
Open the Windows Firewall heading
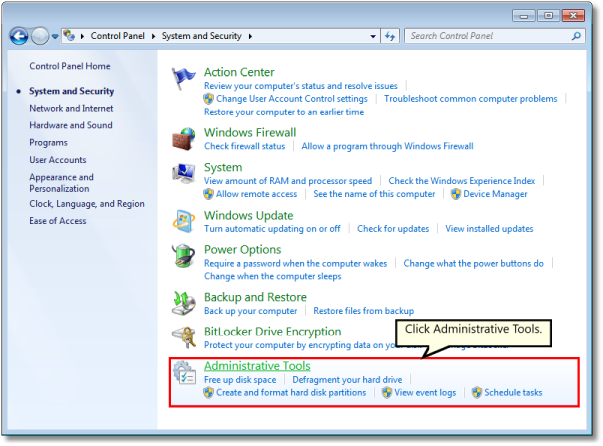click(x=250, y=133)
